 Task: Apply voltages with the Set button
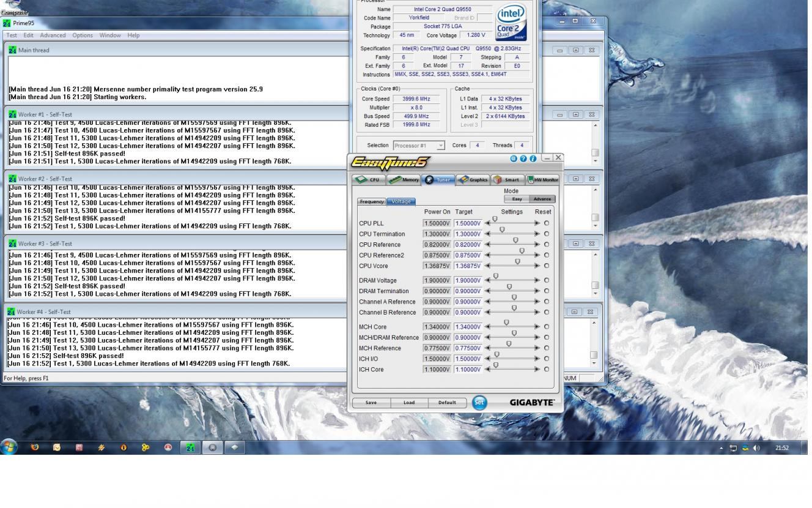pos(479,403)
